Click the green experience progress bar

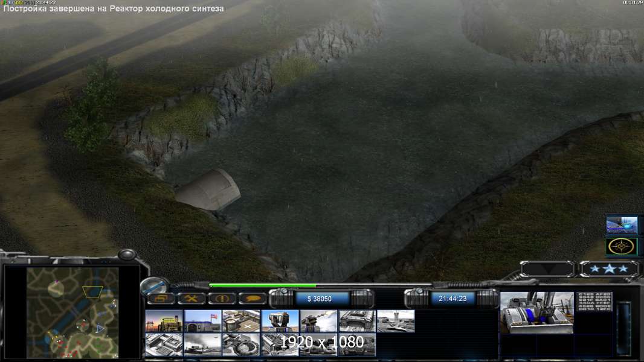click(263, 285)
